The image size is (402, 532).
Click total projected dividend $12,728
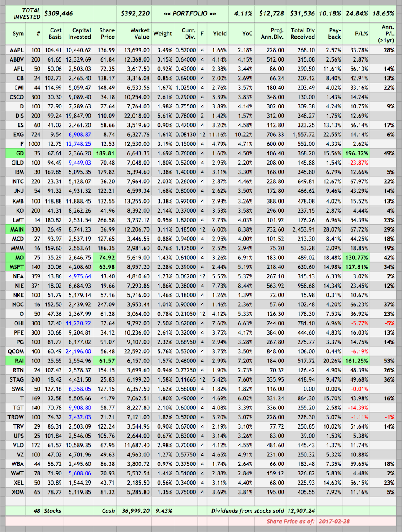(272, 13)
